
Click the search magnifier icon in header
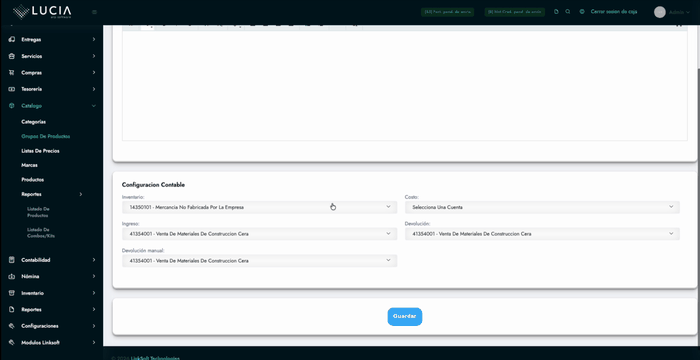click(x=568, y=12)
